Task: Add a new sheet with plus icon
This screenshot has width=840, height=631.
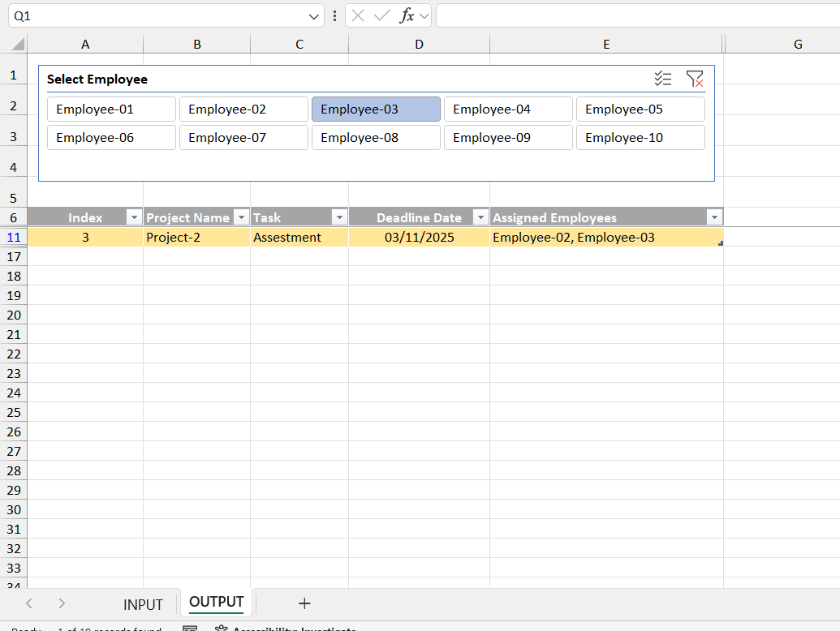Action: 304,603
